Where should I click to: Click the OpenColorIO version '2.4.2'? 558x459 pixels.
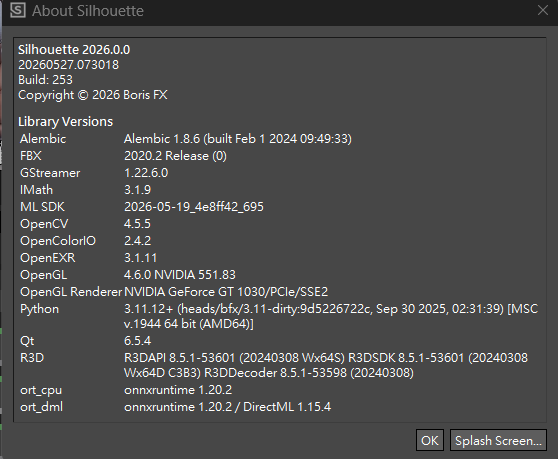click(x=137, y=241)
